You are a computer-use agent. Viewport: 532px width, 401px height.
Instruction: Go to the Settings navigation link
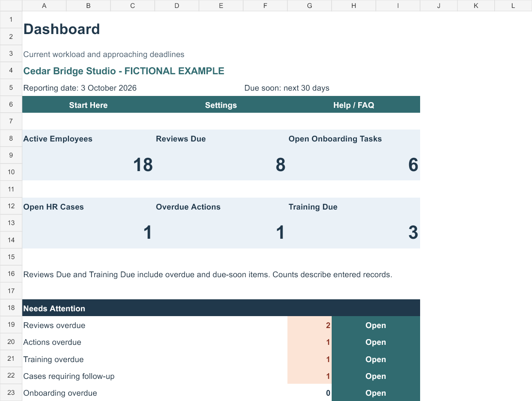point(221,105)
